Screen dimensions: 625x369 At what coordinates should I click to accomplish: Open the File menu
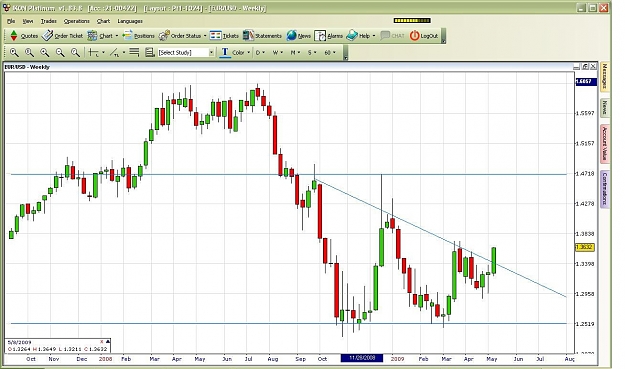pos(11,21)
